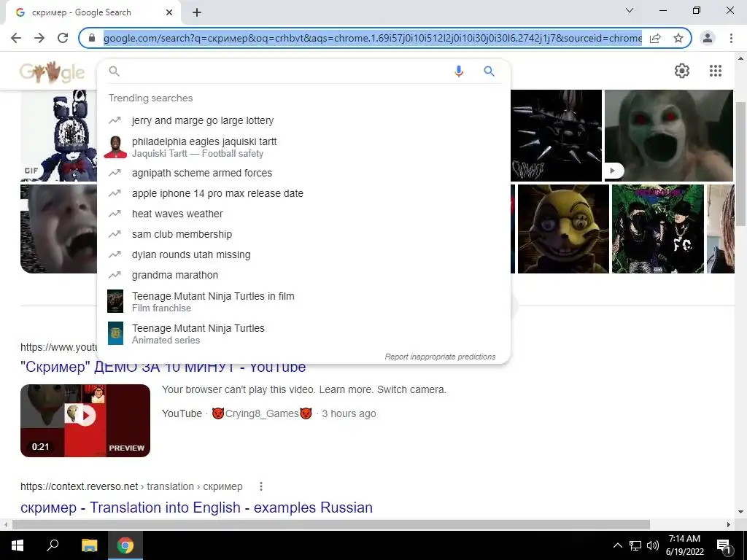This screenshot has height=560, width=747.
Task: Go forward using the browser forward arrow
Action: [39, 38]
